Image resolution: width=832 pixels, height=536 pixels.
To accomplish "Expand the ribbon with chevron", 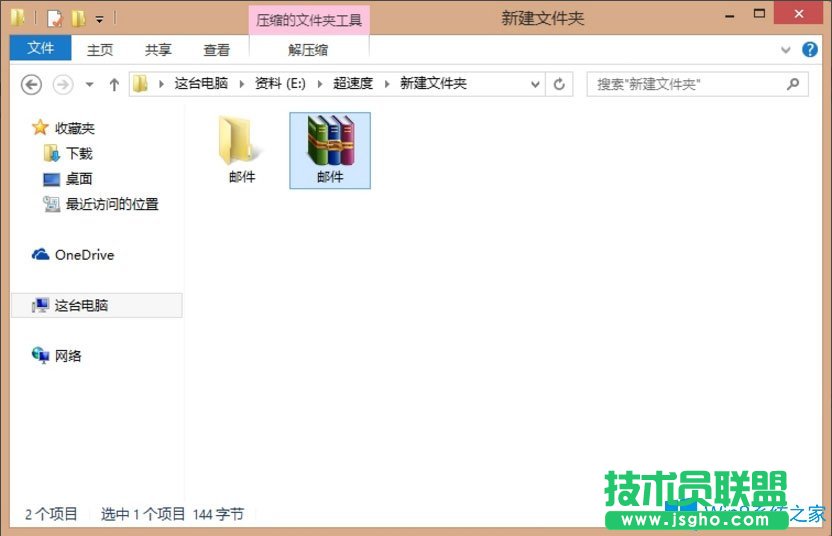I will (x=785, y=50).
